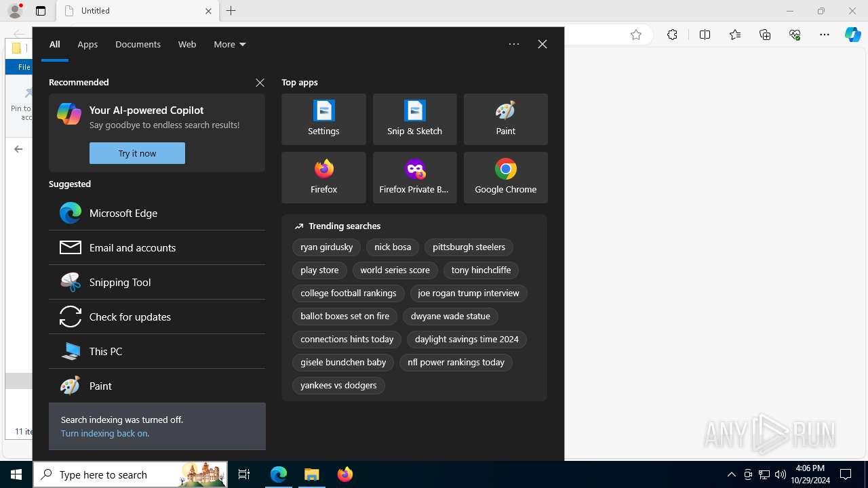The height and width of the screenshot is (488, 868).
Task: Open Edge Favorites list
Action: click(x=735, y=35)
